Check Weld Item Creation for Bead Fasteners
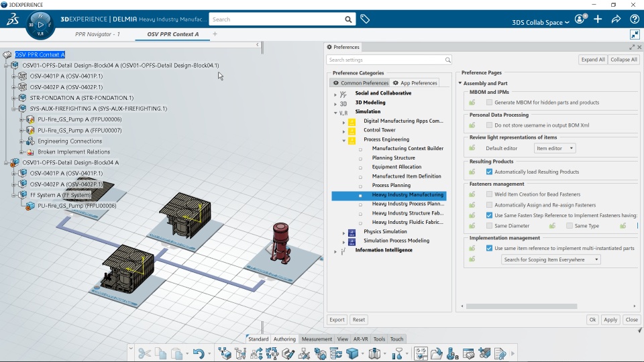The height and width of the screenshot is (362, 644). point(489,194)
